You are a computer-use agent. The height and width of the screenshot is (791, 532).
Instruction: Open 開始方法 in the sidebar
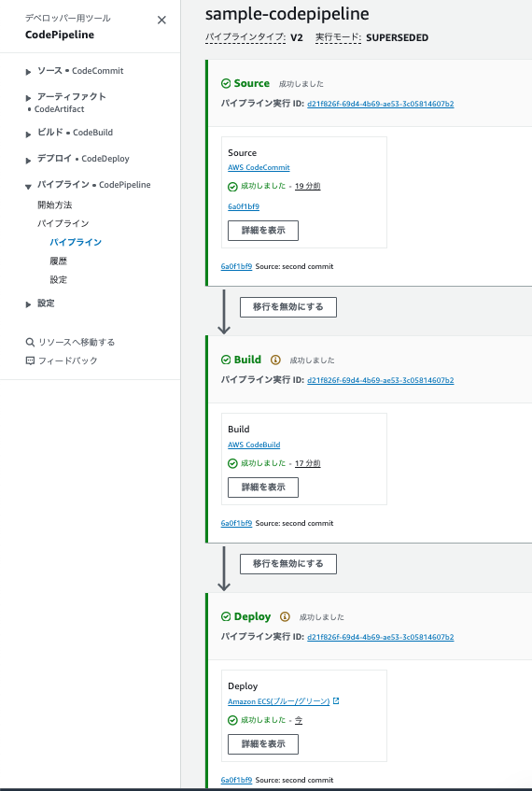tap(55, 205)
